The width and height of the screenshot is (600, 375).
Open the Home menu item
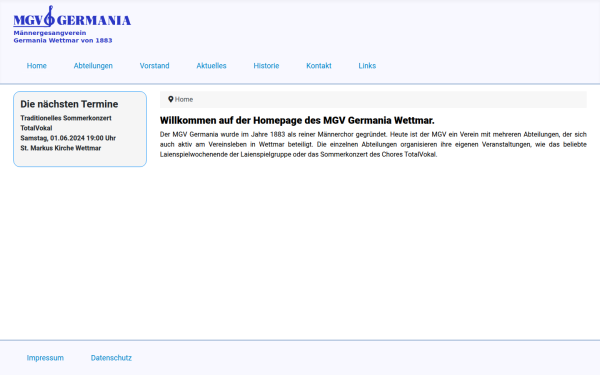click(x=37, y=66)
